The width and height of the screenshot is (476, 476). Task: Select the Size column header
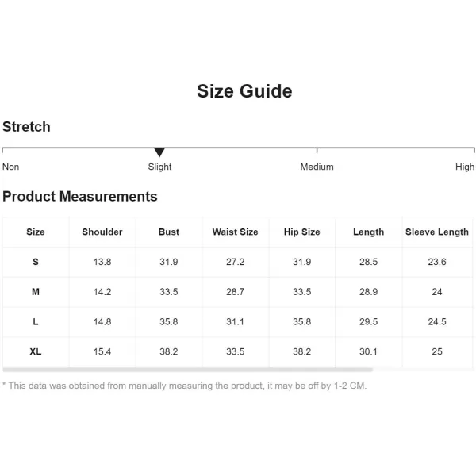coord(36,232)
